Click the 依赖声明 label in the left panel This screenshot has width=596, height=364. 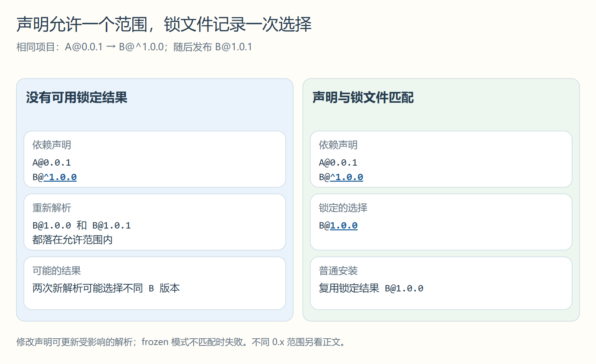point(52,145)
